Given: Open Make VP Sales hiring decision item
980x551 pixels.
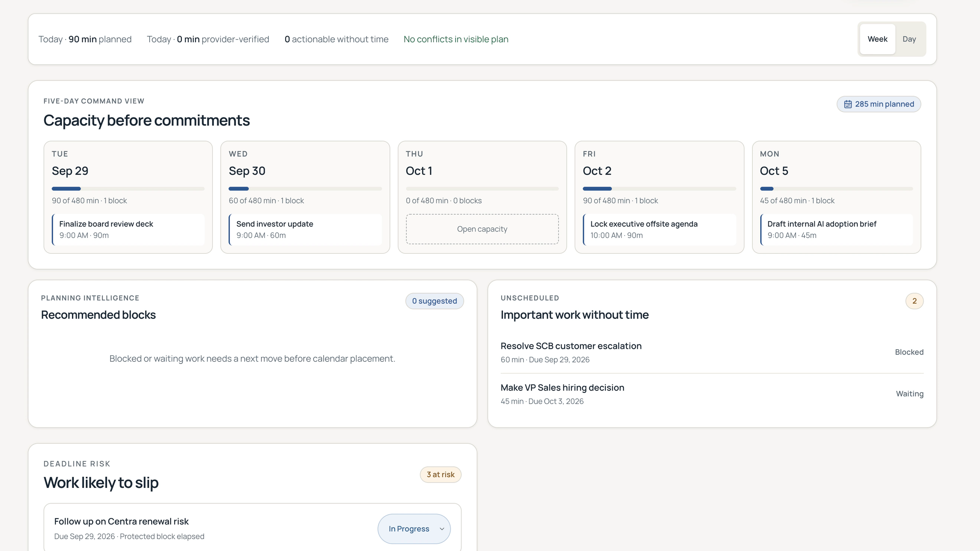Looking at the screenshot, I should (712, 394).
